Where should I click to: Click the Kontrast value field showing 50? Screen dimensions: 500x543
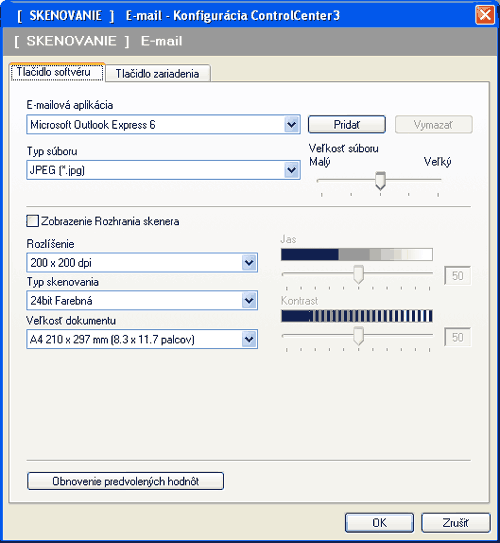click(457, 337)
